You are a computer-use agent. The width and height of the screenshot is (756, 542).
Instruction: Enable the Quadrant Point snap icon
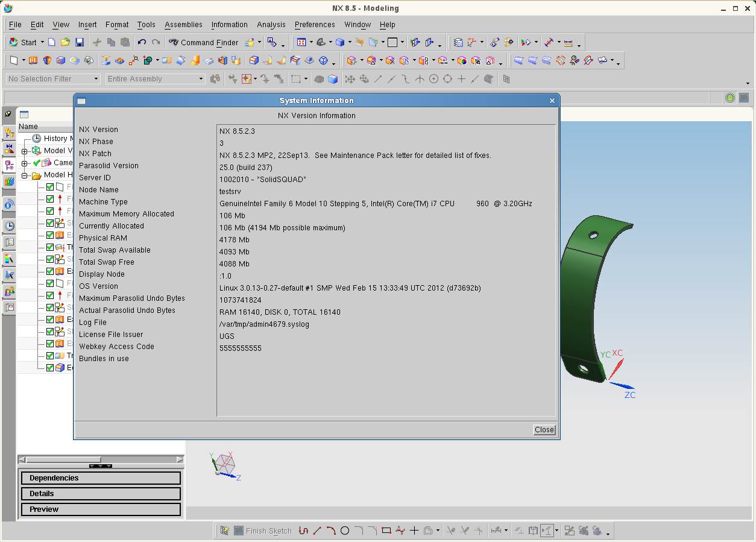click(x=447, y=79)
